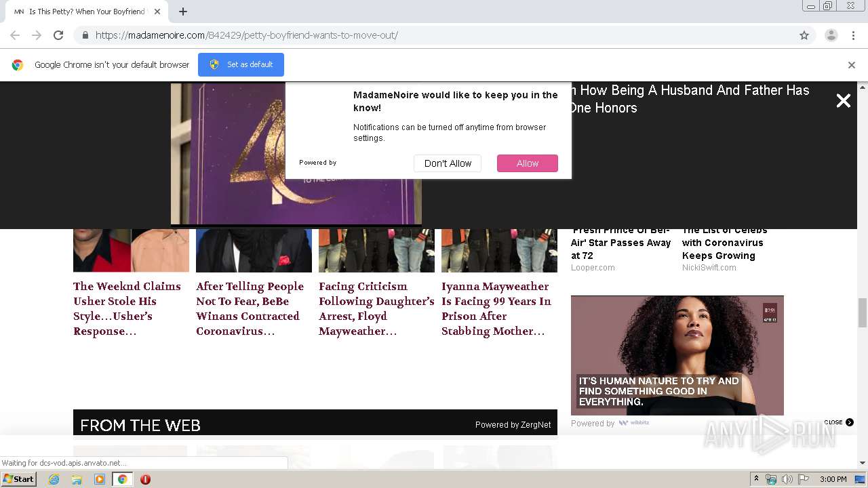The width and height of the screenshot is (868, 488).
Task: Open Windows Explorer folder in taskbar
Action: click(77, 479)
